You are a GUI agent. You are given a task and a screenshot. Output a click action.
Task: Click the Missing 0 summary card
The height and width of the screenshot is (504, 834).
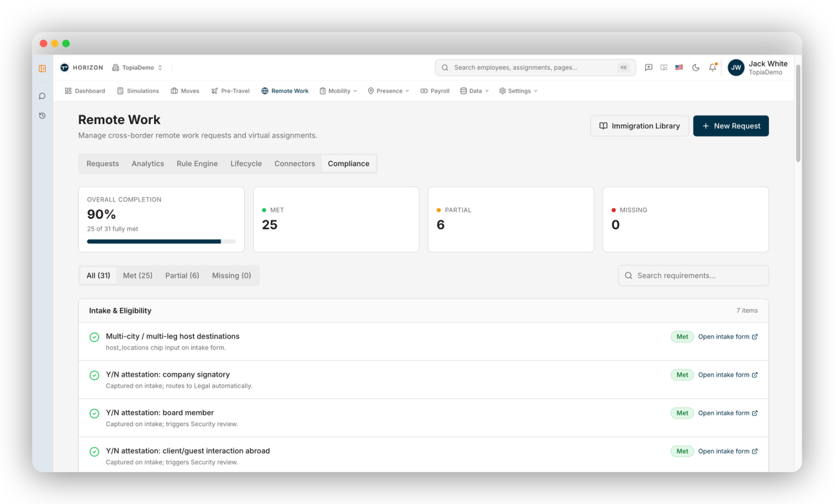click(x=685, y=219)
